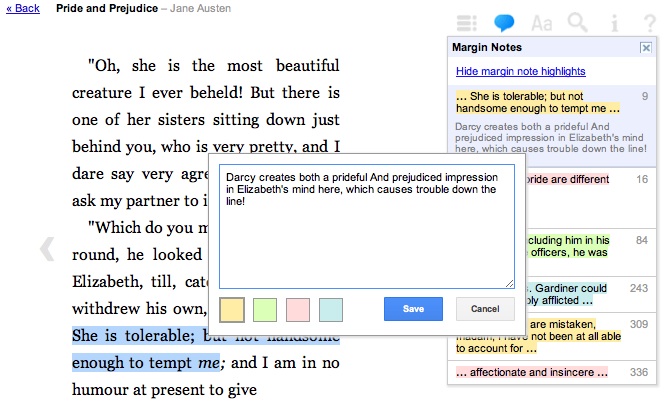Screen dimensions: 665x413
Task: Open the 'pride are different' note, page 16
Action: (590, 198)
